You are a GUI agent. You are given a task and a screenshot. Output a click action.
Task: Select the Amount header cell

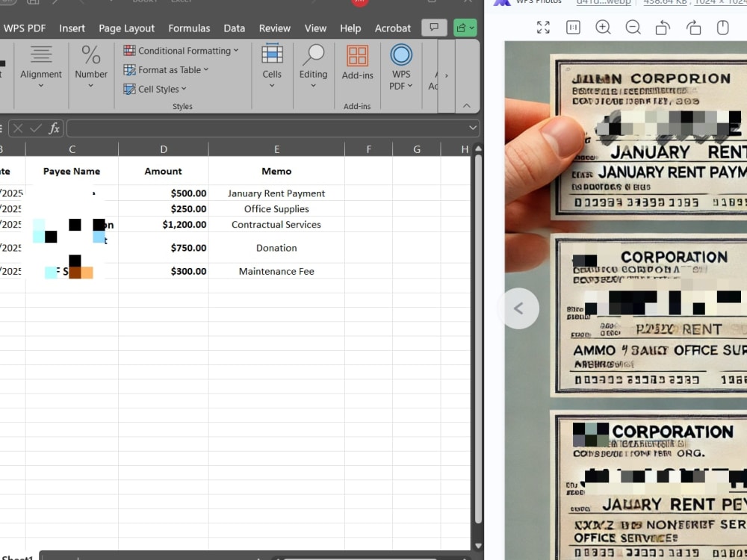click(164, 171)
